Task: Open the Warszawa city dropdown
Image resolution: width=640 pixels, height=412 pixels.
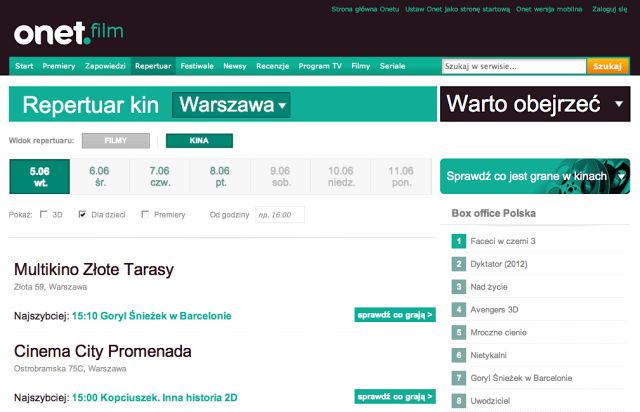Action: [231, 105]
